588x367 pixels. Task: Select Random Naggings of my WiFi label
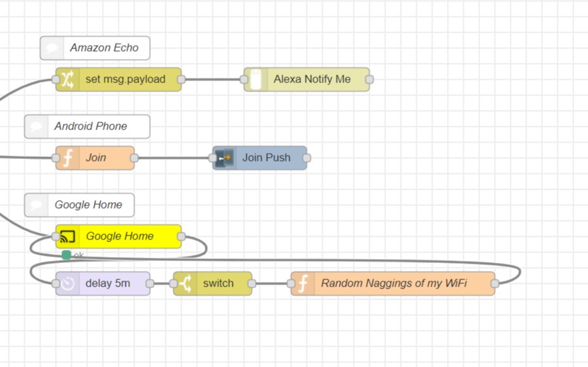click(394, 284)
